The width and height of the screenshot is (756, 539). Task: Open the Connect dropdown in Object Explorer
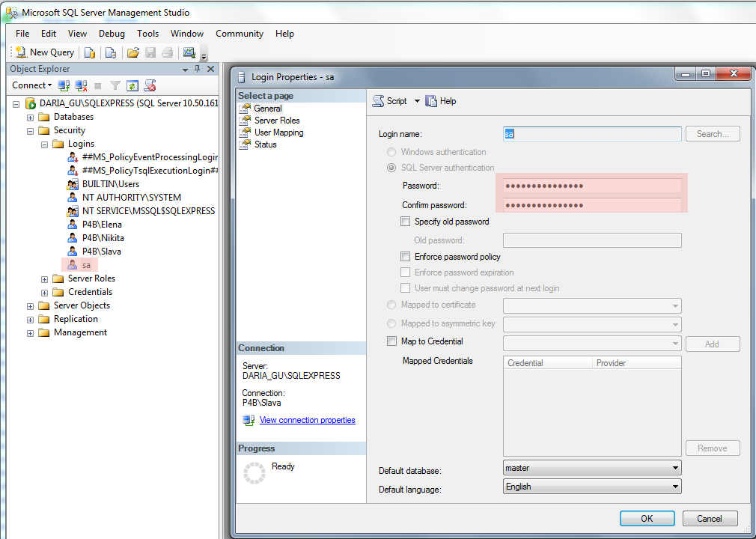(32, 85)
